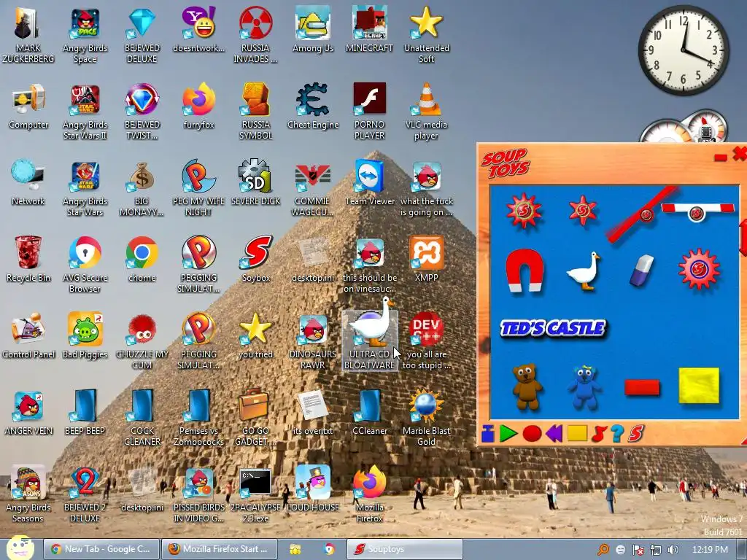Switch to New Tab - Google Chrome taskbar item
Image resolution: width=747 pixels, height=560 pixels.
[x=101, y=549]
